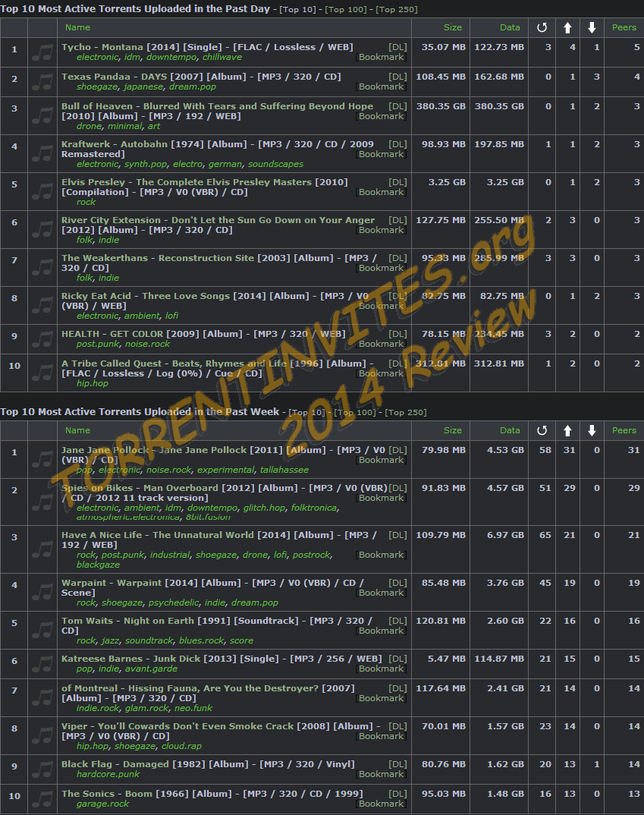Bookmark the Have A Nice Life torrent

pos(382,555)
